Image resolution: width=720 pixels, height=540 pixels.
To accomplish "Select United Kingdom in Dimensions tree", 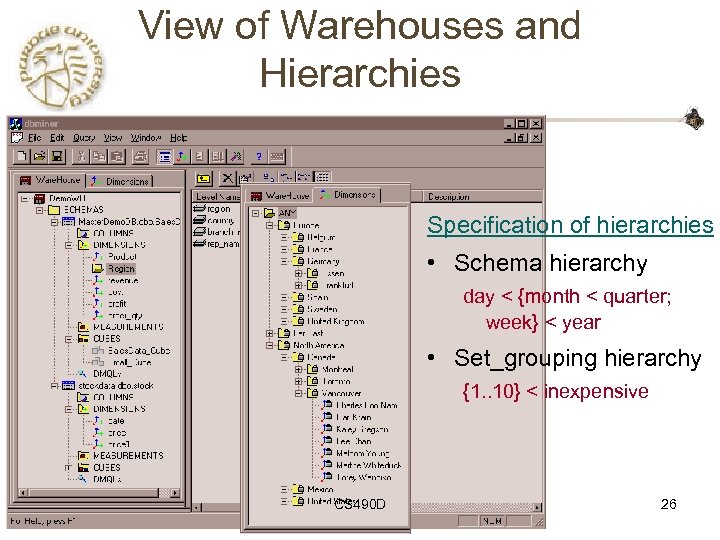I will 336,321.
